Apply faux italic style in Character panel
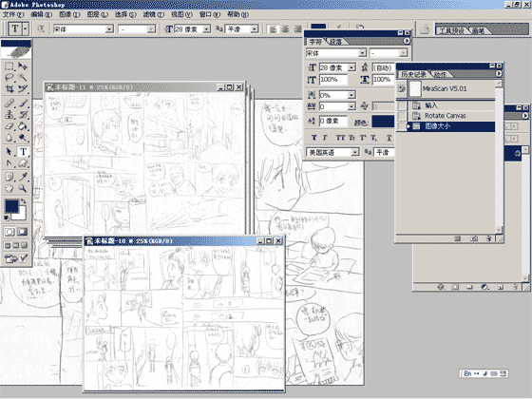Screen dimensions: 532x399 pyautogui.click(x=325, y=138)
